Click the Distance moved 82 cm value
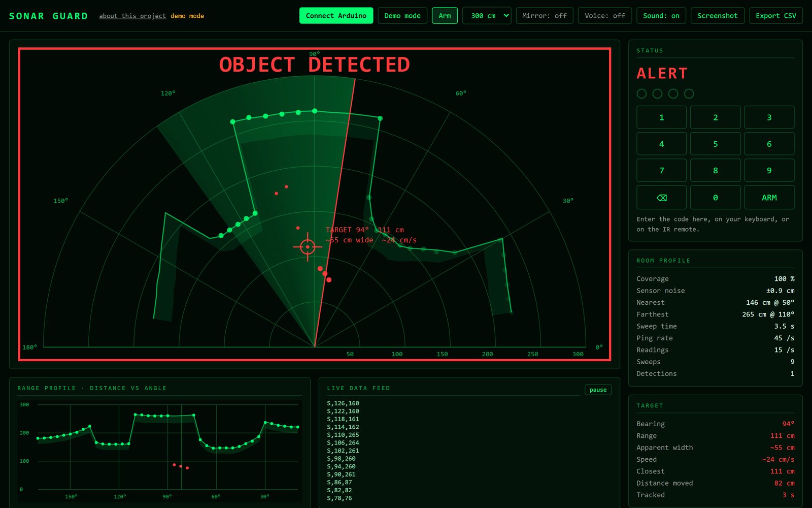Viewport: 812px width, 508px height. pyautogui.click(x=784, y=483)
